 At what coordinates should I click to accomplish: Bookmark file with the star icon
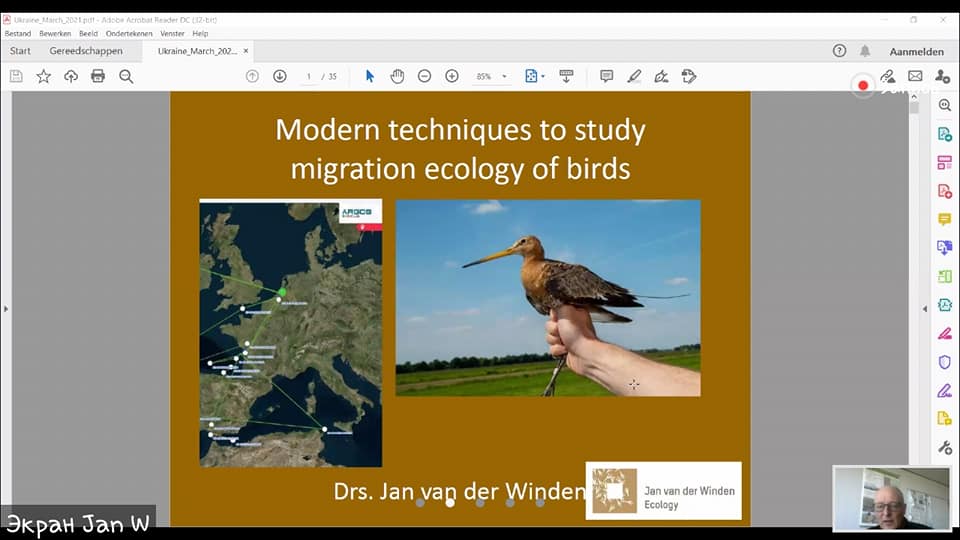44,76
